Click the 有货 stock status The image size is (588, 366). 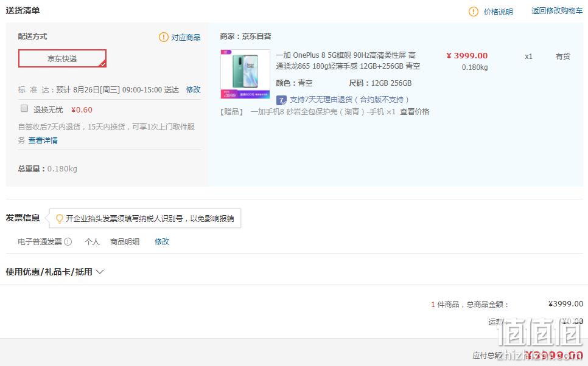click(x=562, y=56)
